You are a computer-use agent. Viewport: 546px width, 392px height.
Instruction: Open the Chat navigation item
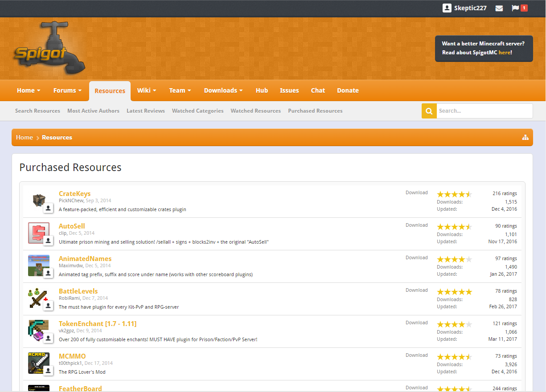coord(318,90)
